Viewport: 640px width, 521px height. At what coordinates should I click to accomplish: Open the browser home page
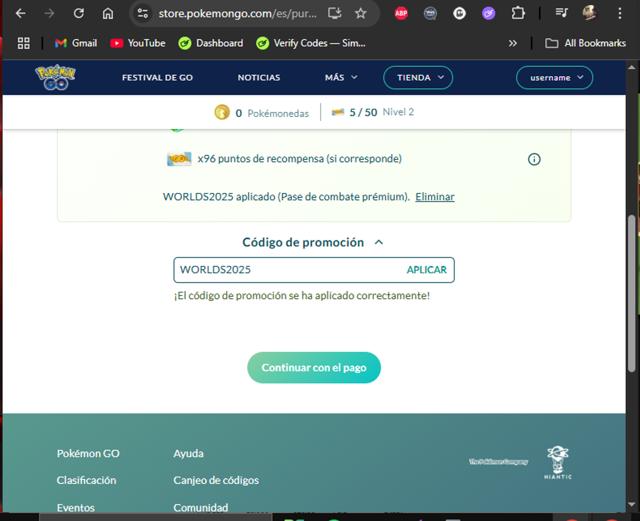[108, 13]
